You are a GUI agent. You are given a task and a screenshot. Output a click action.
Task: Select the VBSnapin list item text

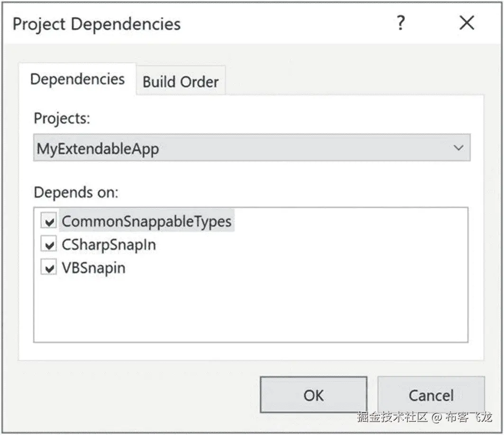tap(93, 268)
